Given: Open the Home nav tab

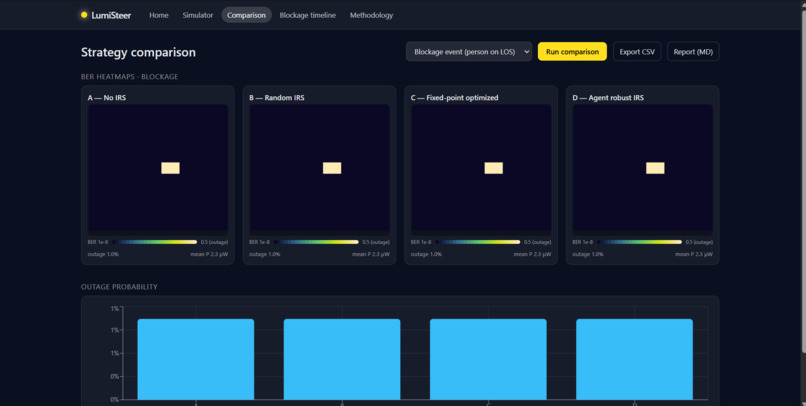Looking at the screenshot, I should [x=159, y=15].
